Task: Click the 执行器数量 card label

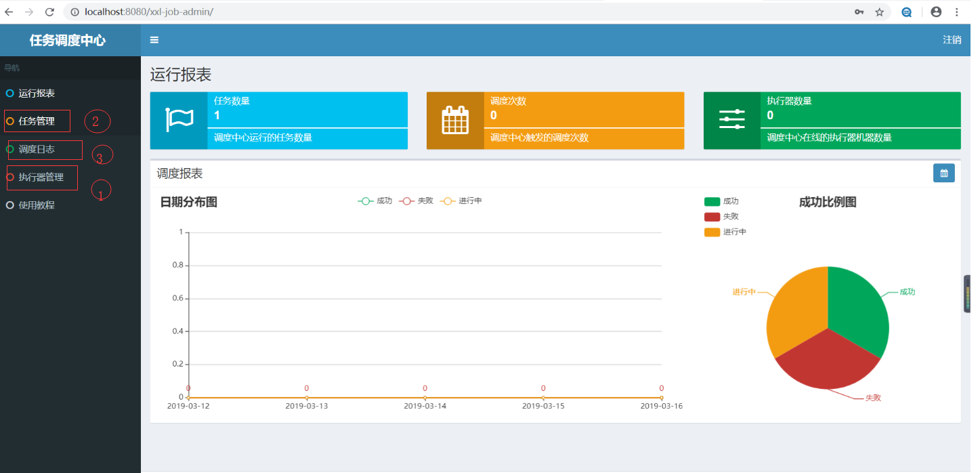Action: 789,101
